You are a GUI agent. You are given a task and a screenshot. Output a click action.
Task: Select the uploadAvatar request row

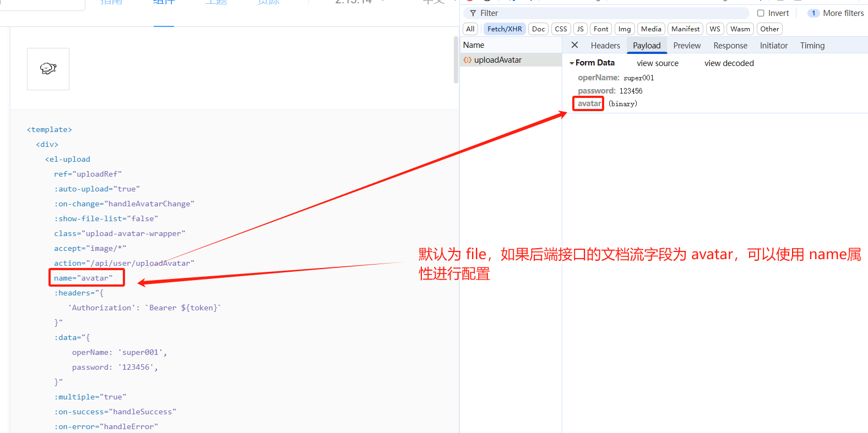pyautogui.click(x=511, y=60)
